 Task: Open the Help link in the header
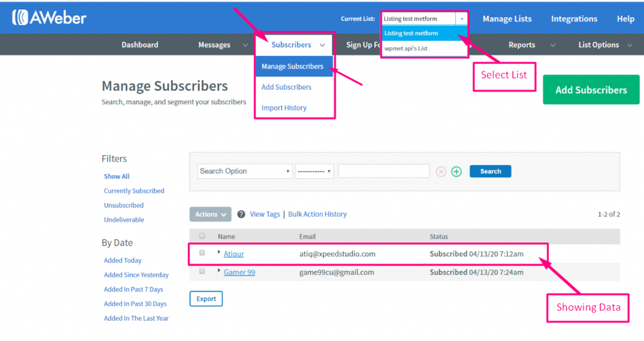point(626,18)
